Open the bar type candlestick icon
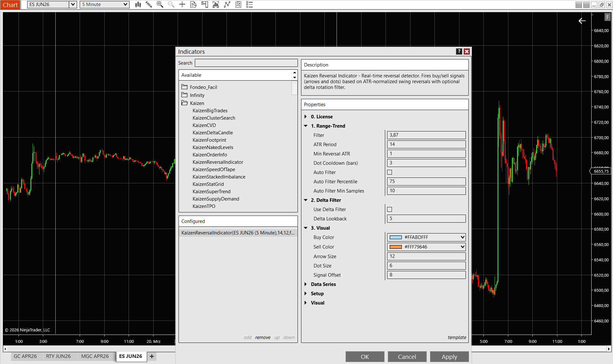The image size is (613, 364). tap(138, 4)
